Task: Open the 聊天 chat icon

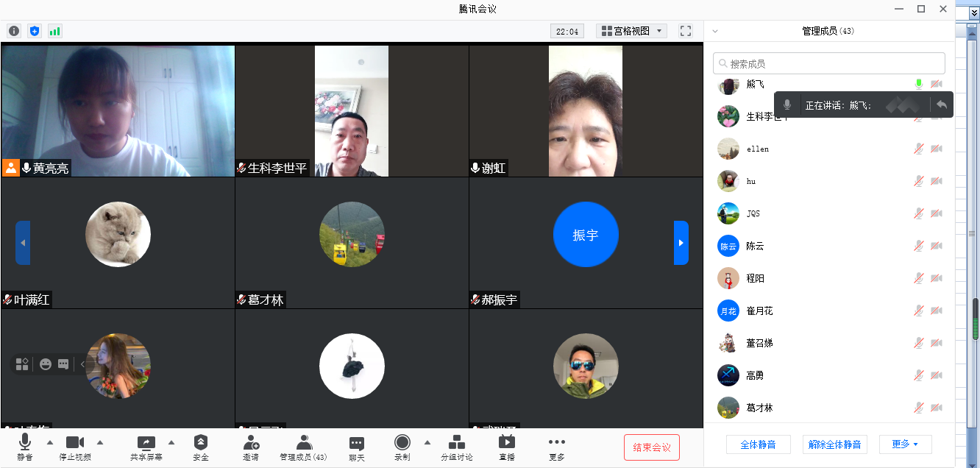Action: coord(357,443)
